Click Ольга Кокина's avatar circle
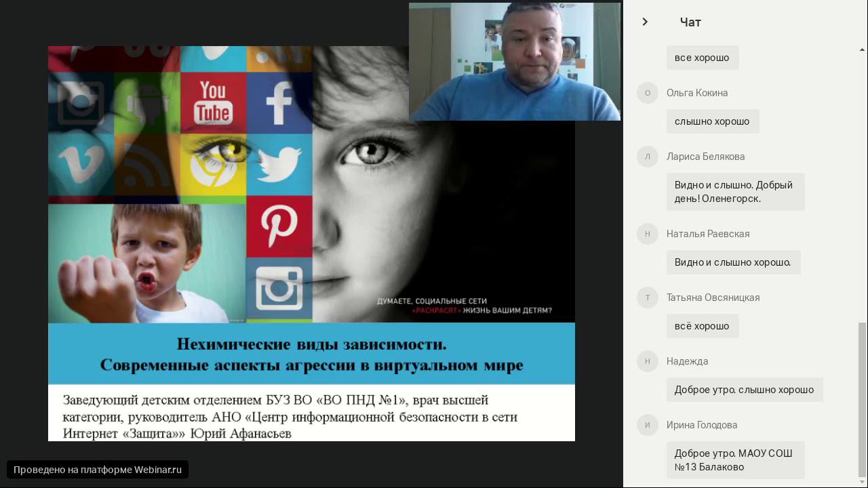The height and width of the screenshot is (488, 868). [648, 93]
